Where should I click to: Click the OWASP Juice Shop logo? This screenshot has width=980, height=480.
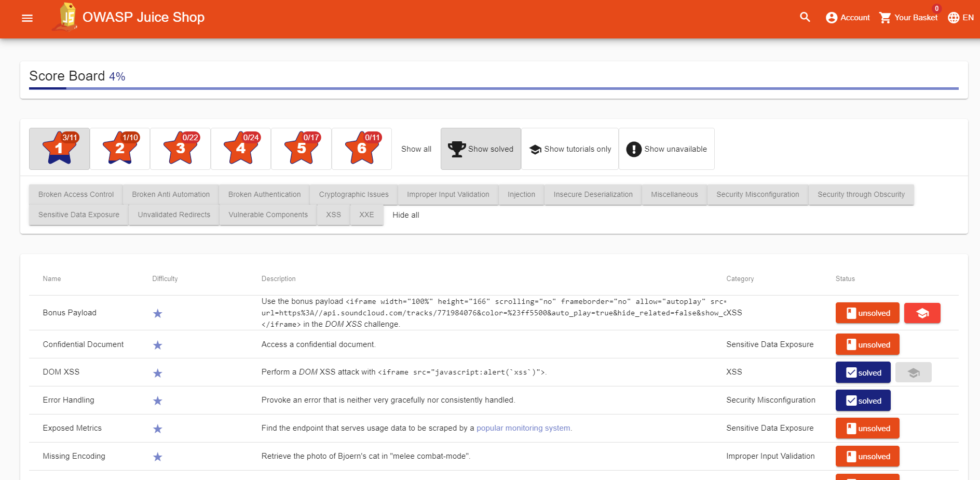tap(65, 17)
